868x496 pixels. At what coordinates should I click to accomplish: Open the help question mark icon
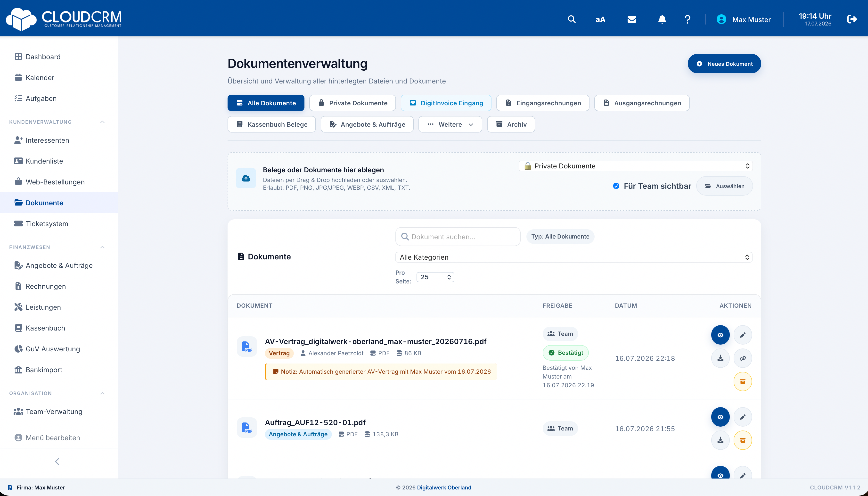click(x=688, y=19)
